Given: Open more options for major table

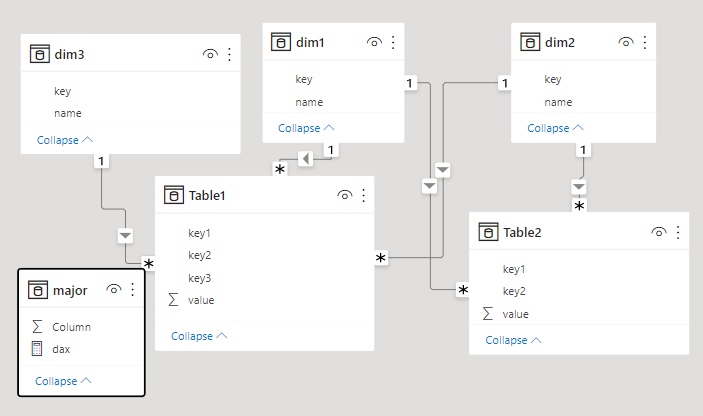Looking at the screenshot, I should 132,290.
